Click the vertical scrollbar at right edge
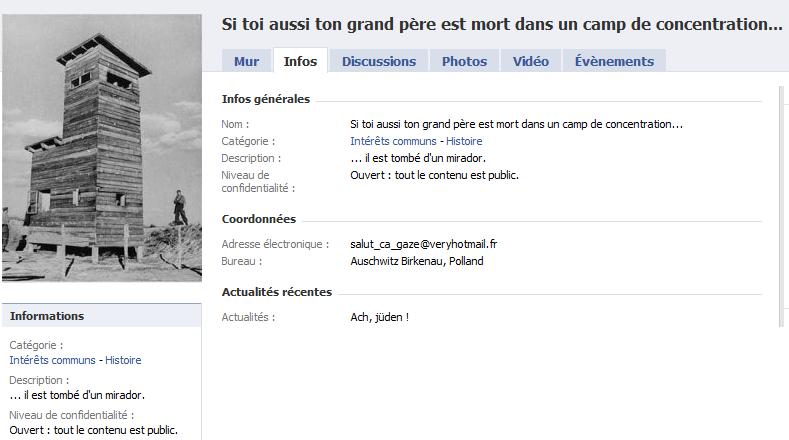Image resolution: width=789 pixels, height=440 pixels. (x=781, y=206)
